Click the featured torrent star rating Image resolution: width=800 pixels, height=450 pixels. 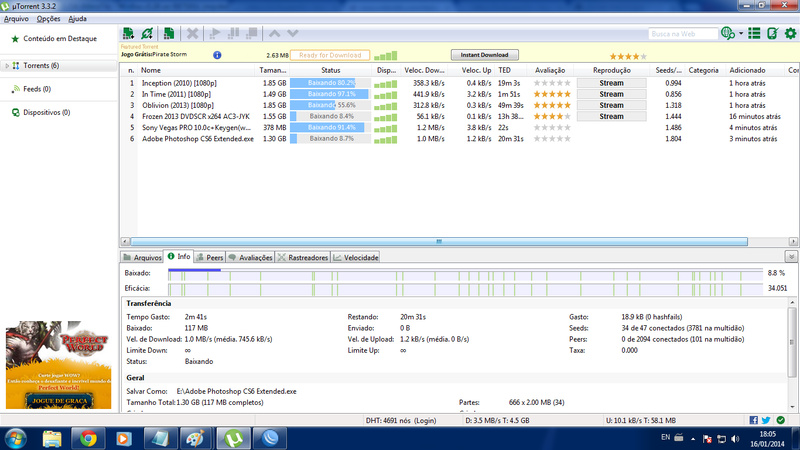click(628, 56)
